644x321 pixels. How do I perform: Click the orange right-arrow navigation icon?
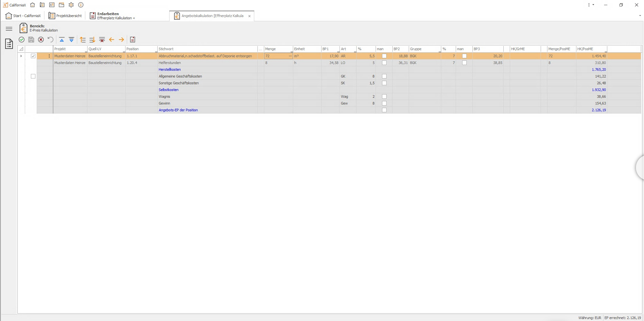(121, 40)
